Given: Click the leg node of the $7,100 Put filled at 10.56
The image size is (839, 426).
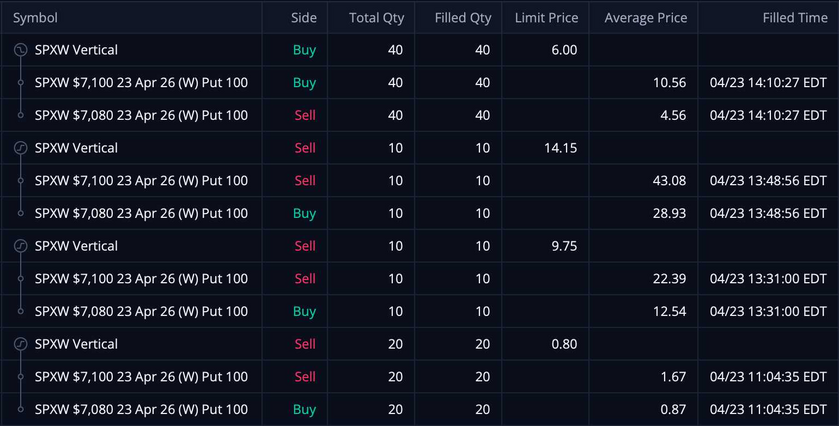Looking at the screenshot, I should pyautogui.click(x=20, y=83).
